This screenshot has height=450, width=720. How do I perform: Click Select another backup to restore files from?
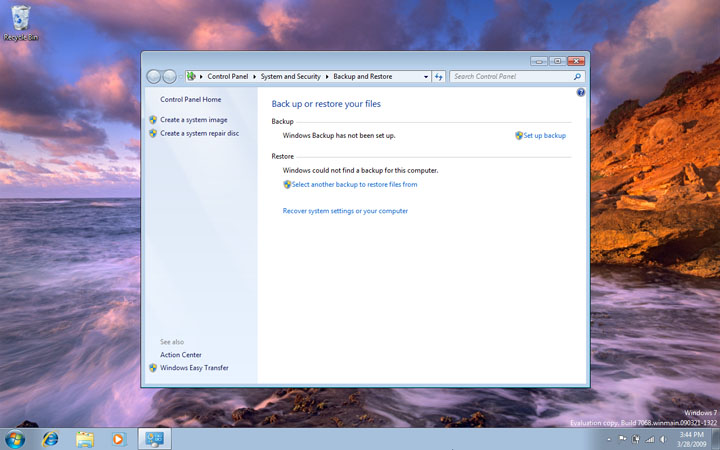354,184
